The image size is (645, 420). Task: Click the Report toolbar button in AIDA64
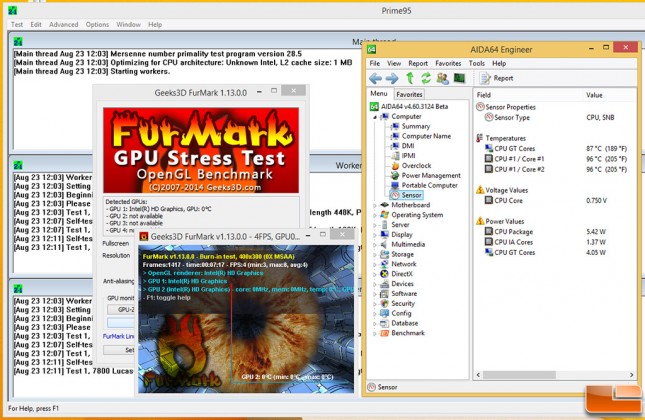click(497, 78)
